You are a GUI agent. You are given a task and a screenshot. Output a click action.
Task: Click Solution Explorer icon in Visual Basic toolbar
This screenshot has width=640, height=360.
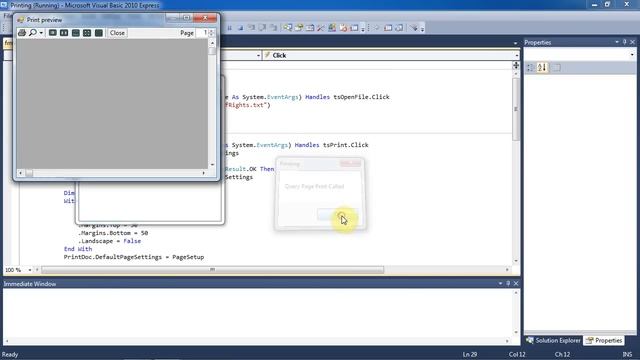(288, 28)
